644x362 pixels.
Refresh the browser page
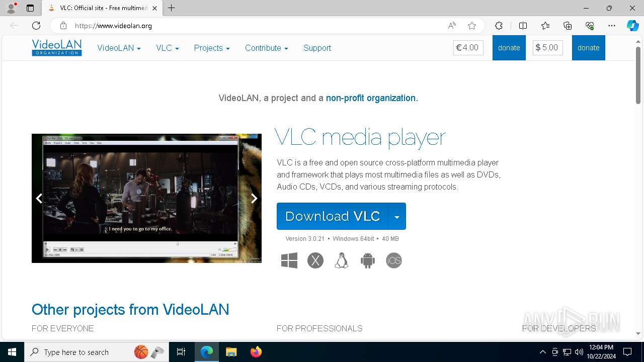pyautogui.click(x=36, y=26)
